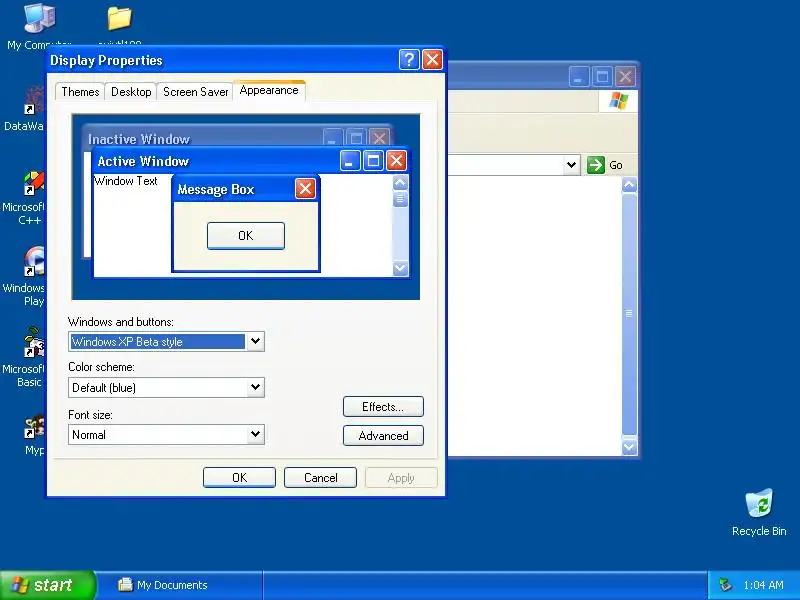Click My Documents taskbar button
This screenshot has width=800, height=600.
[179, 585]
